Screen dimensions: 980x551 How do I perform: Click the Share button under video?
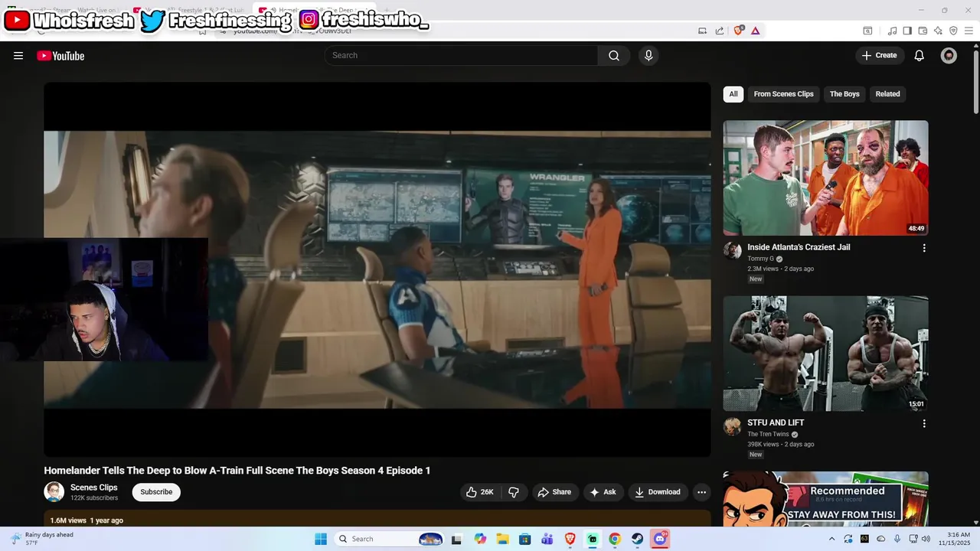pos(555,492)
